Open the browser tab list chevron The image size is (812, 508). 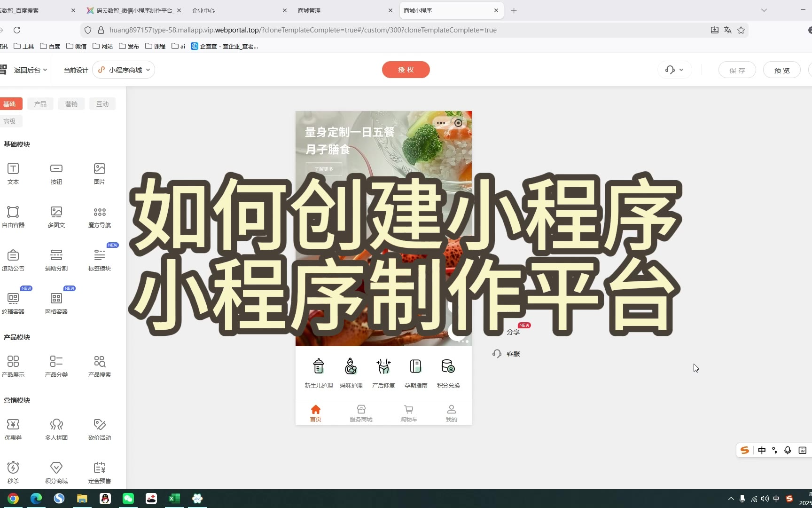pyautogui.click(x=764, y=10)
